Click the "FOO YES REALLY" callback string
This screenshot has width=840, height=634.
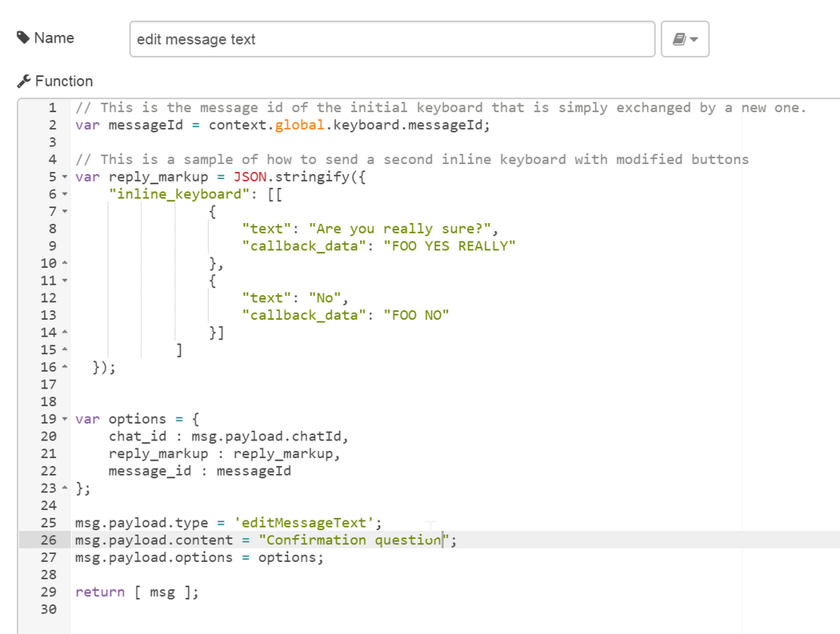click(450, 246)
